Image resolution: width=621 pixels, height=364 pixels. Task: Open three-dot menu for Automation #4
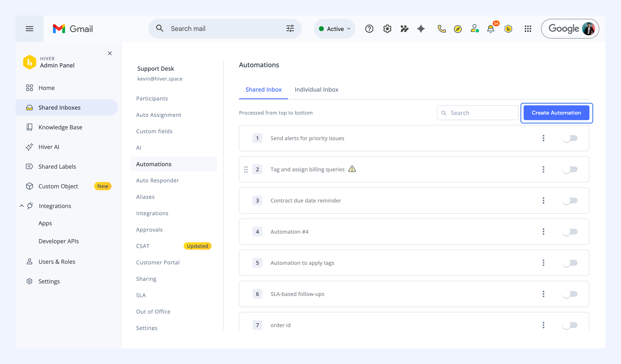543,232
